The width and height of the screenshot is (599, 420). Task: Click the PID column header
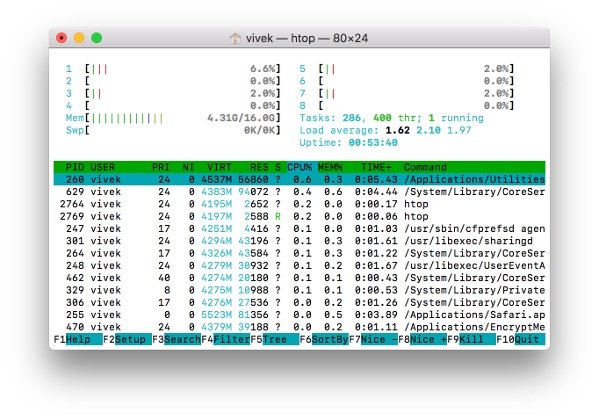pos(75,167)
